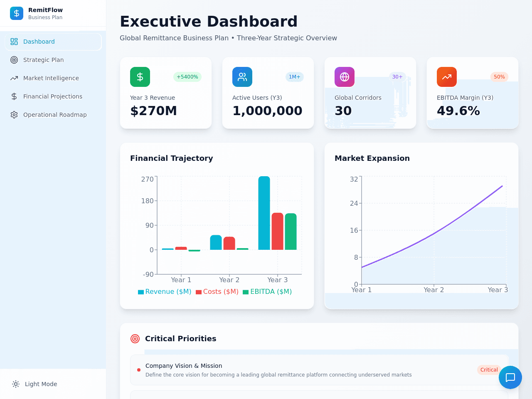The image size is (532, 399).
Task: Click the blue users icon on Active Users card
Action: (242, 77)
